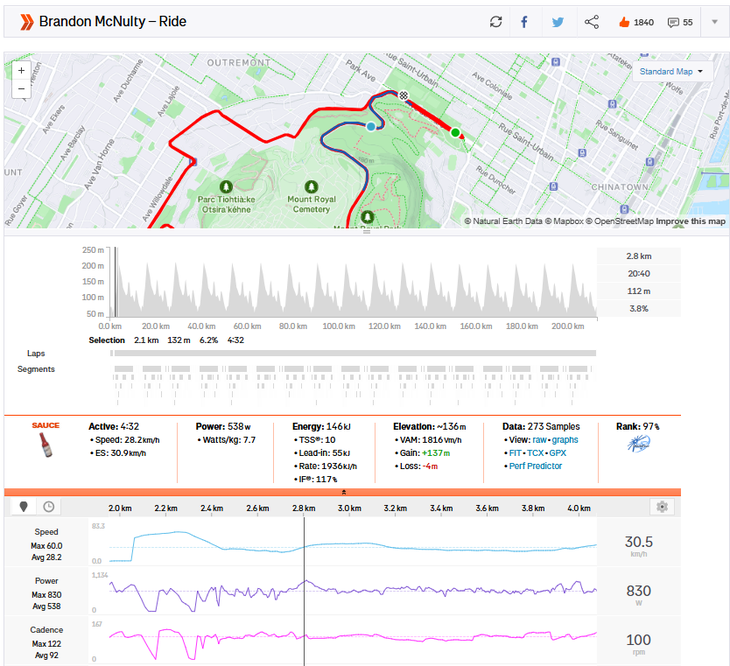
Task: View the graphs data link
Action: [x=563, y=440]
